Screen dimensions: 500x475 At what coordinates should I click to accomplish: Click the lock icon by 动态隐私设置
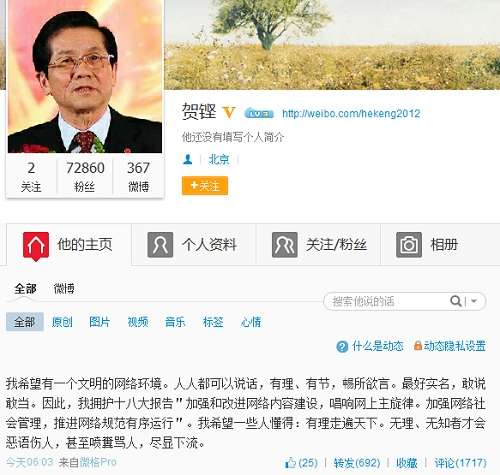[x=418, y=345]
